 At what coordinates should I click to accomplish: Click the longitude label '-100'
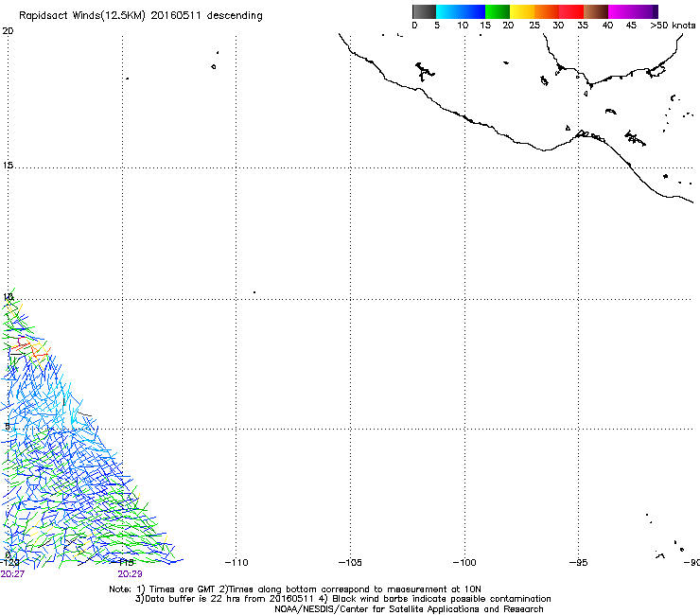coord(464,563)
